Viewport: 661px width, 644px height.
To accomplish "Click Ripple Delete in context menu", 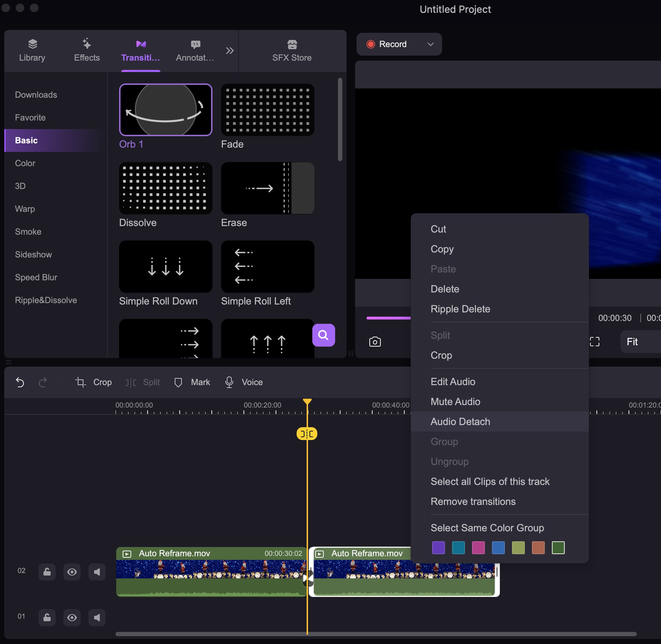I will click(x=460, y=309).
